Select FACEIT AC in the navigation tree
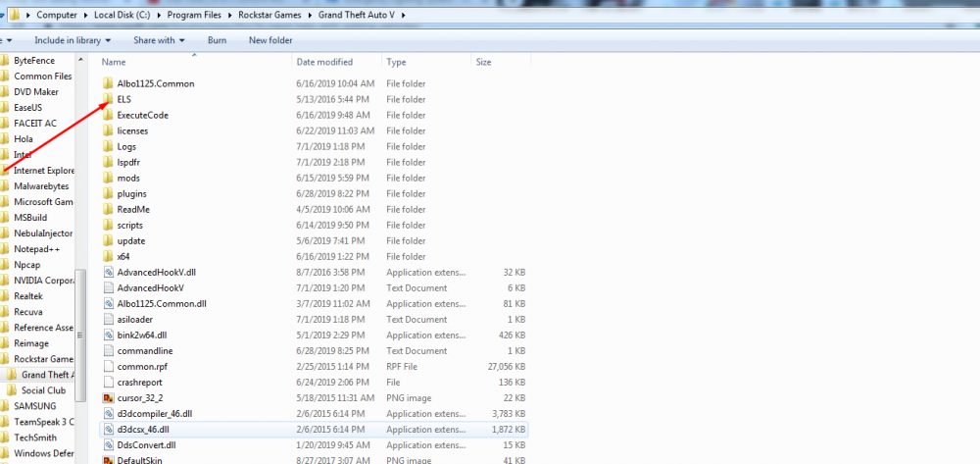The image size is (980, 464). [35, 124]
